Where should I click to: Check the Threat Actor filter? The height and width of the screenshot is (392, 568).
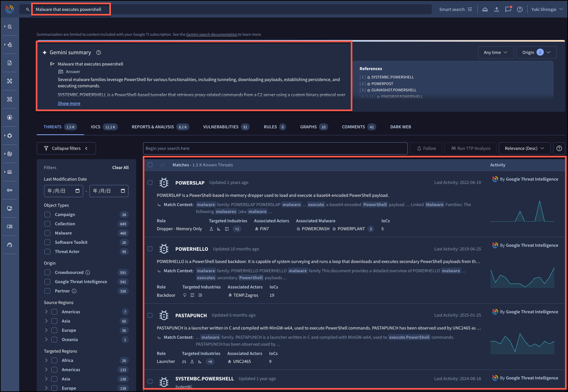[47, 252]
